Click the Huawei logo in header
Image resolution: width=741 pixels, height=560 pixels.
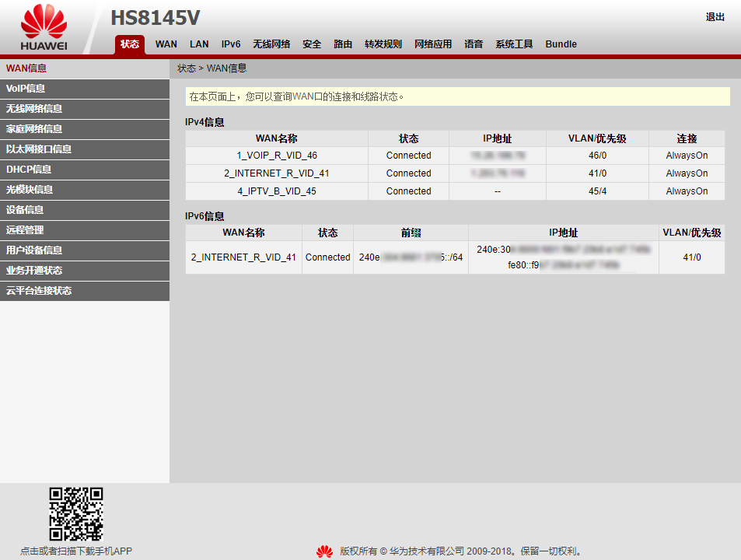44,28
